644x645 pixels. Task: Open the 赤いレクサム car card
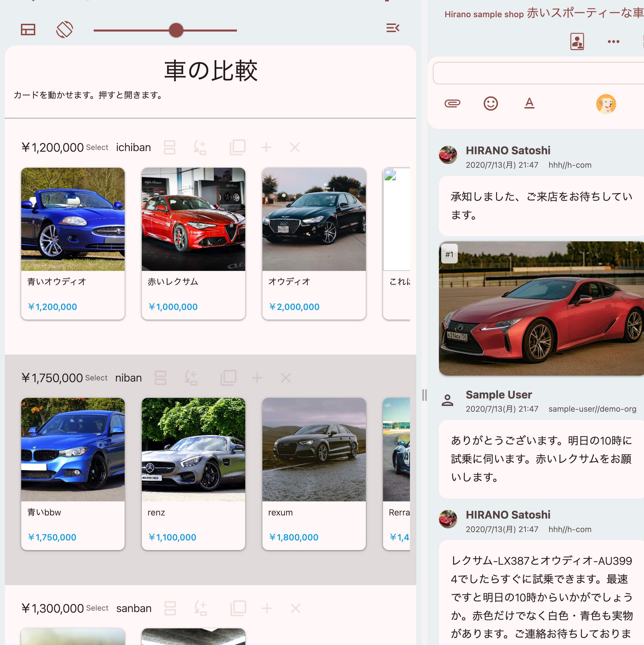pos(193,243)
